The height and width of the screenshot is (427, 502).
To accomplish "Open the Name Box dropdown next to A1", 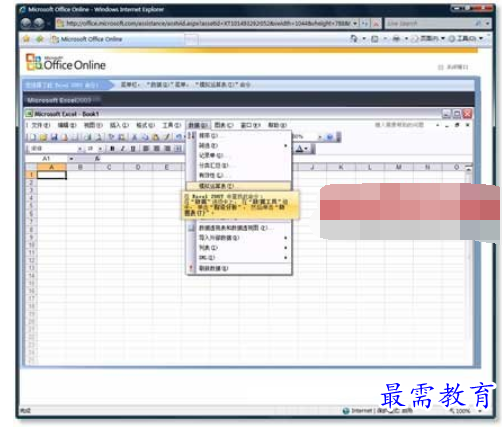I will click(71, 159).
